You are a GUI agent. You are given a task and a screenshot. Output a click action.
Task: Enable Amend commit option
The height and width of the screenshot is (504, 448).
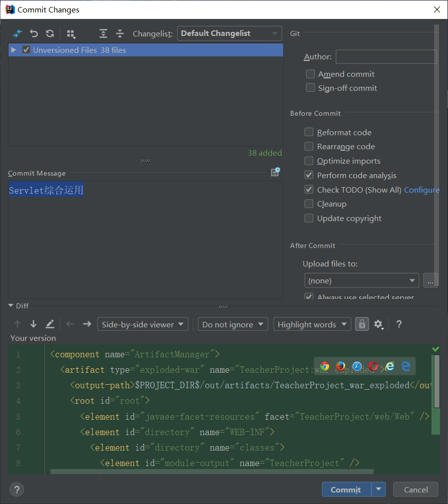coord(310,74)
